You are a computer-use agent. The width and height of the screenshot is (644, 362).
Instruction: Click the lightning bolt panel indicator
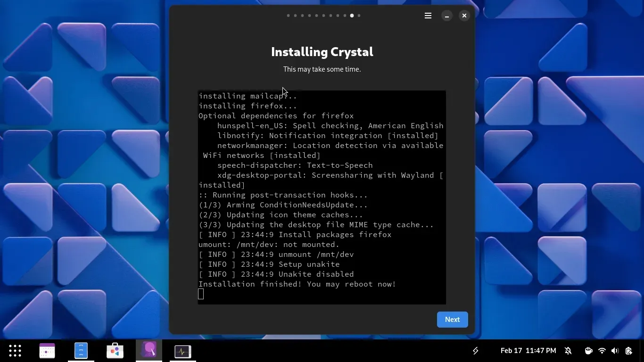pyautogui.click(x=476, y=351)
